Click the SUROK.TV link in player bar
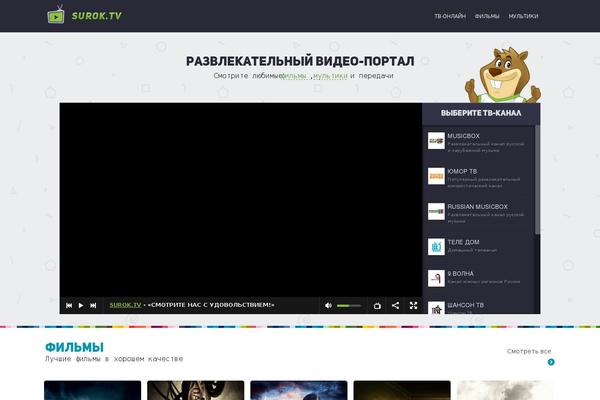This screenshot has width=600, height=400. click(x=125, y=305)
